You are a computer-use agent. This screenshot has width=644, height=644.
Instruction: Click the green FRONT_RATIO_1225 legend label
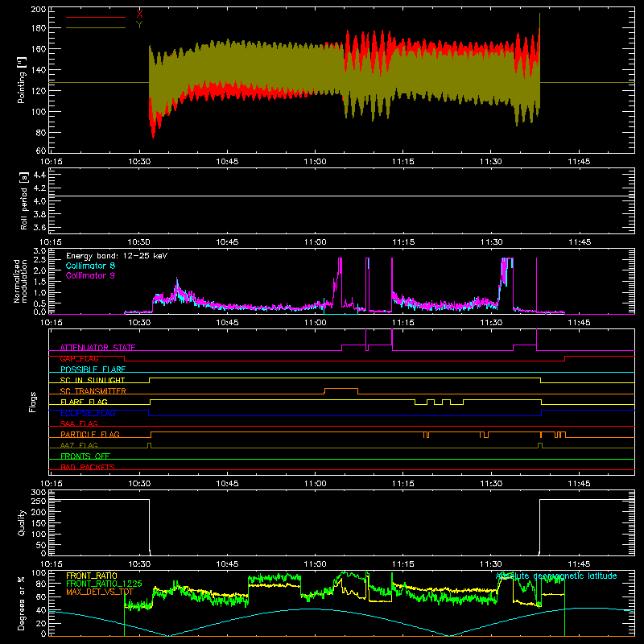[x=104, y=584]
